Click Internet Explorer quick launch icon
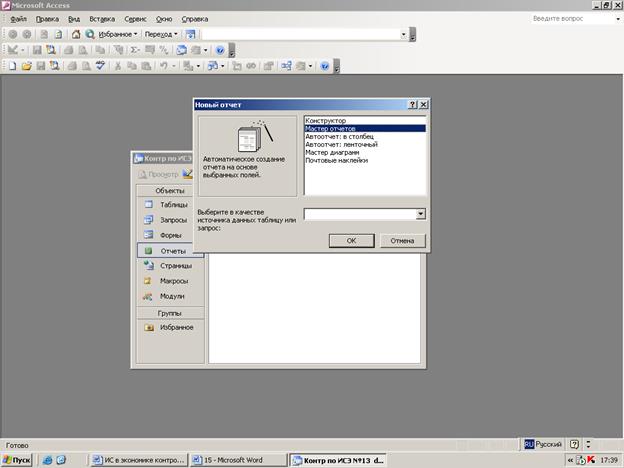 47,460
